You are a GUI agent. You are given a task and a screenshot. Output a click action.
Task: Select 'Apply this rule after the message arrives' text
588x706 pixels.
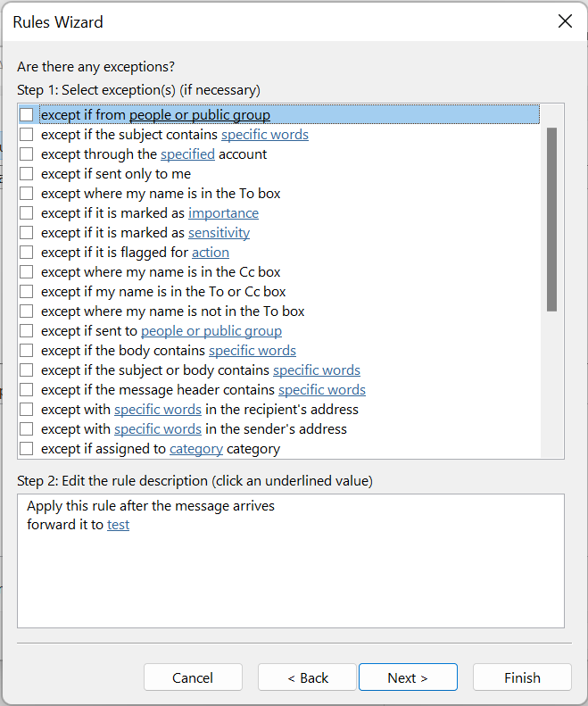(x=151, y=506)
